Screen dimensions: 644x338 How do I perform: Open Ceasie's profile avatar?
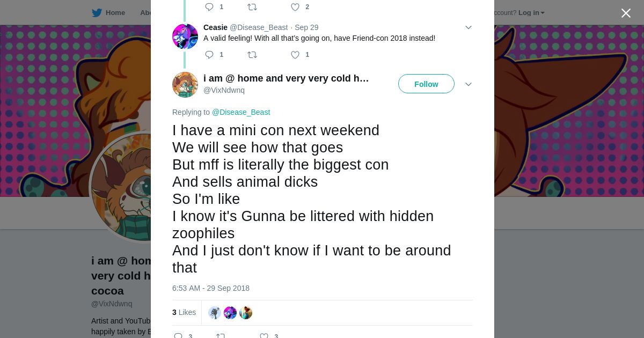[185, 36]
